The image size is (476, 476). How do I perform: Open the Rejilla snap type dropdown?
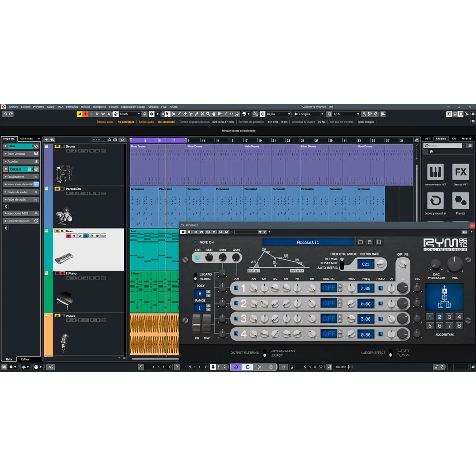pos(278,114)
